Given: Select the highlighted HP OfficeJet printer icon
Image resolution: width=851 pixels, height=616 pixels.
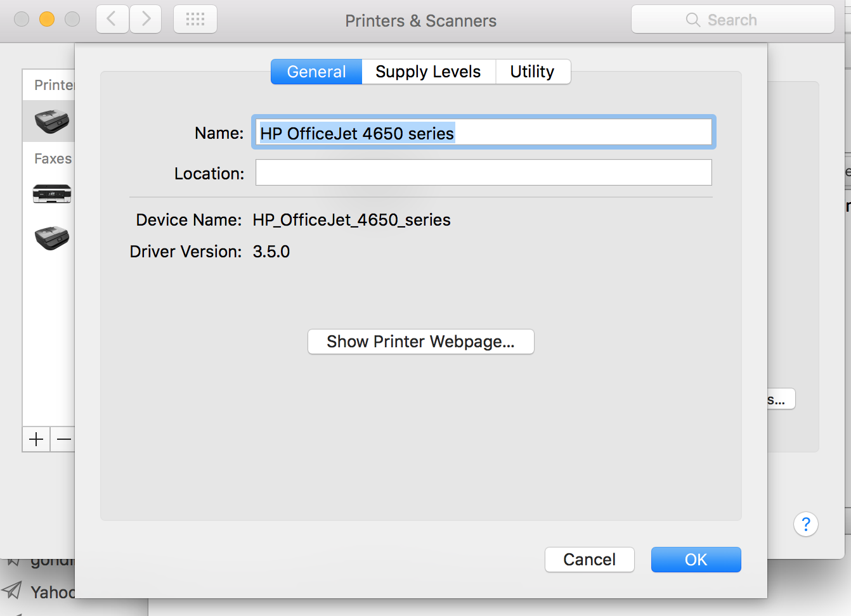Looking at the screenshot, I should tap(52, 120).
